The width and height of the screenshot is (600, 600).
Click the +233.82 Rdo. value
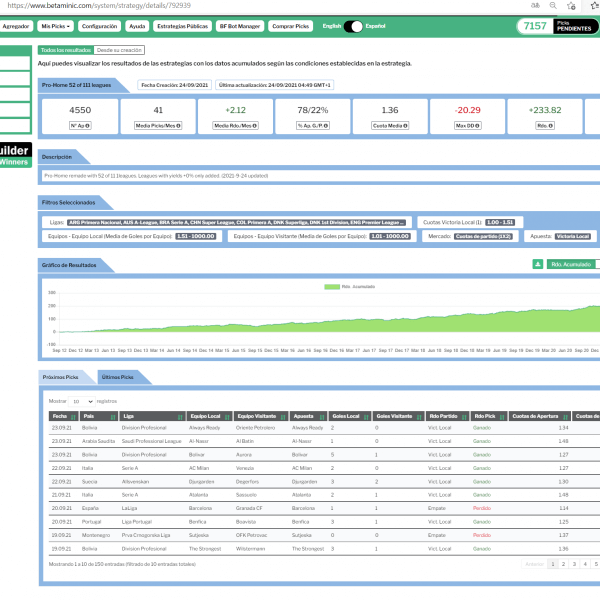point(545,110)
